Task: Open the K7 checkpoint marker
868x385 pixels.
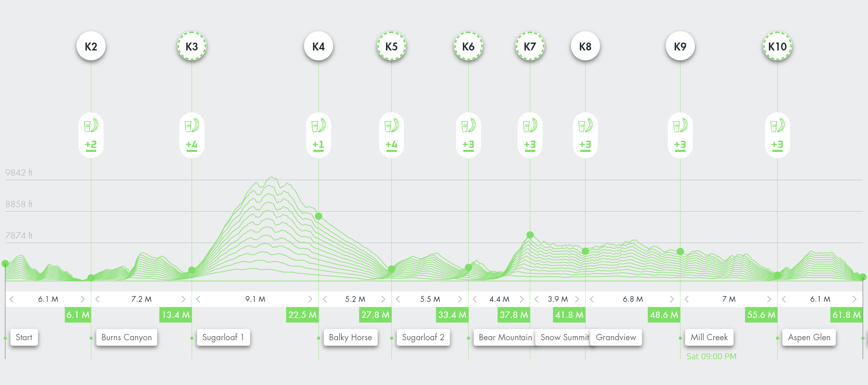Action: pyautogui.click(x=530, y=46)
